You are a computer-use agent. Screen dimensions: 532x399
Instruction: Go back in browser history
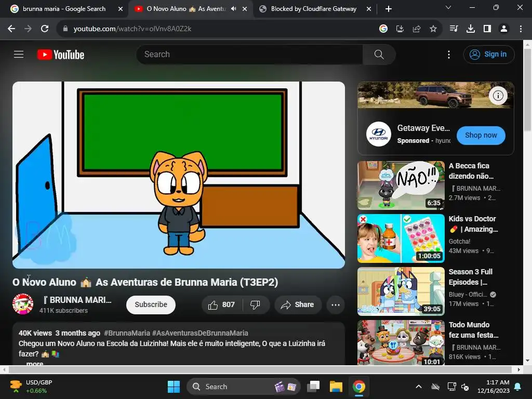(11, 29)
